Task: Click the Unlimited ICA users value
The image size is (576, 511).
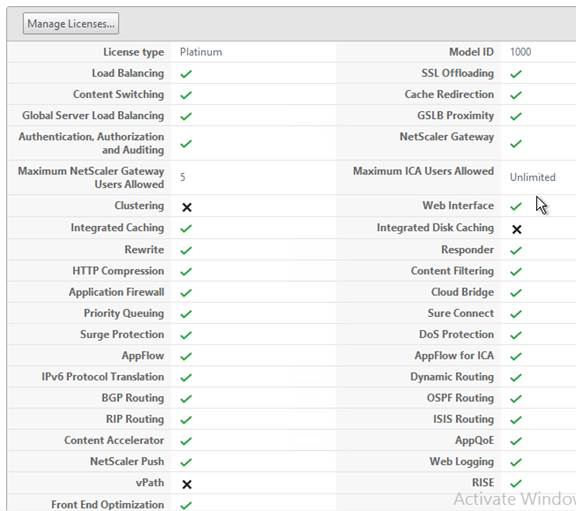Action: click(533, 177)
